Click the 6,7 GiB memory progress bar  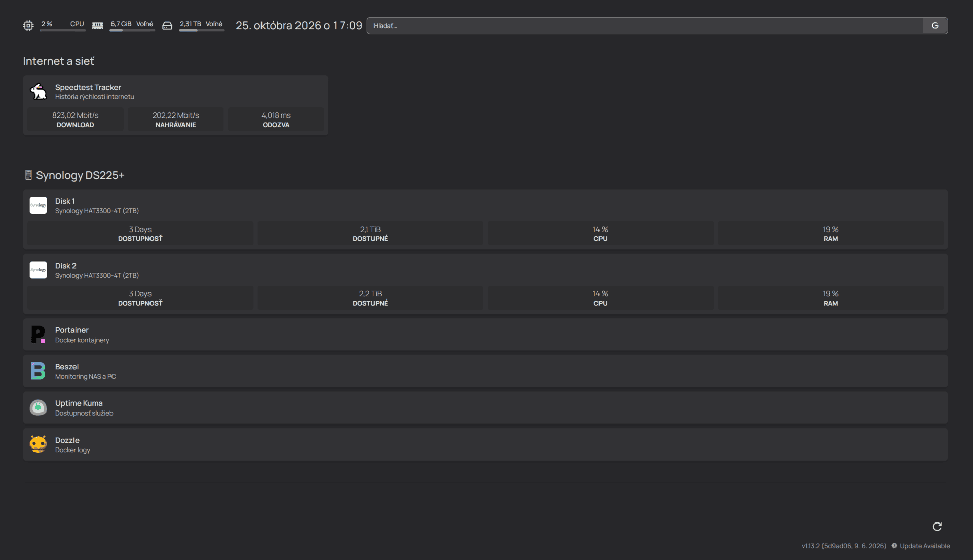tap(132, 30)
